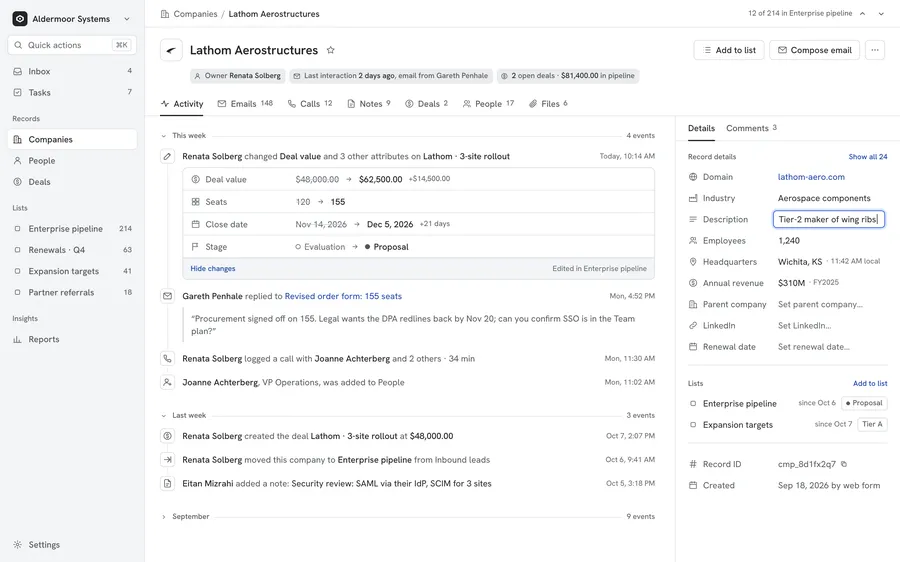
Task: Collapse the This week section
Action: [164, 136]
